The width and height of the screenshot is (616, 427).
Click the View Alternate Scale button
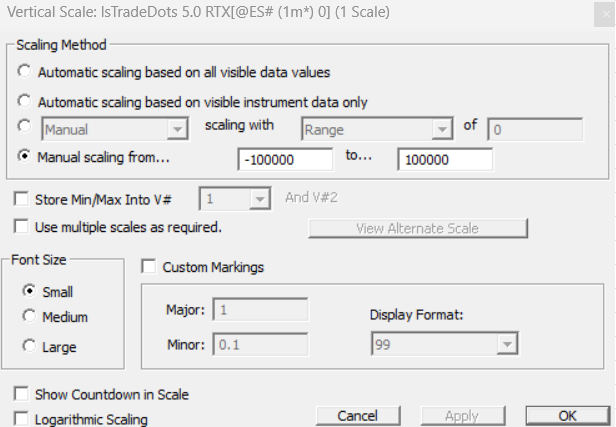click(417, 228)
